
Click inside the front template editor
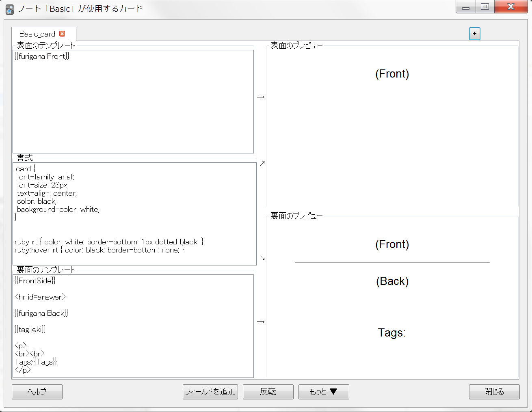[x=133, y=106]
